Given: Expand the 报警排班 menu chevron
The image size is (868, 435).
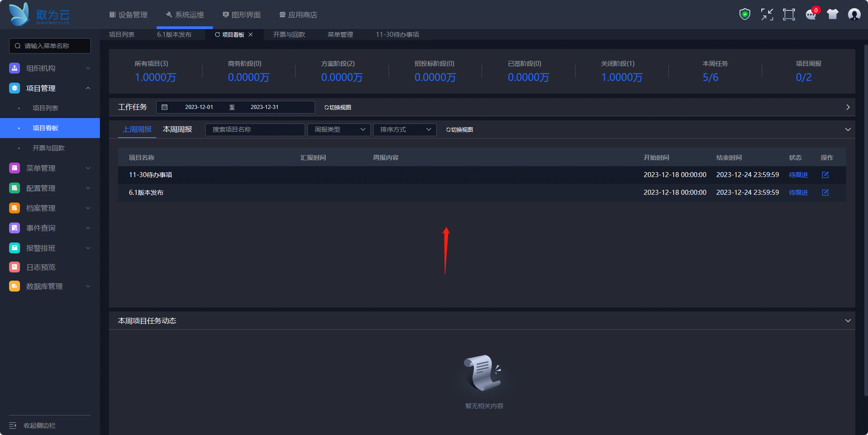Looking at the screenshot, I should 88,248.
